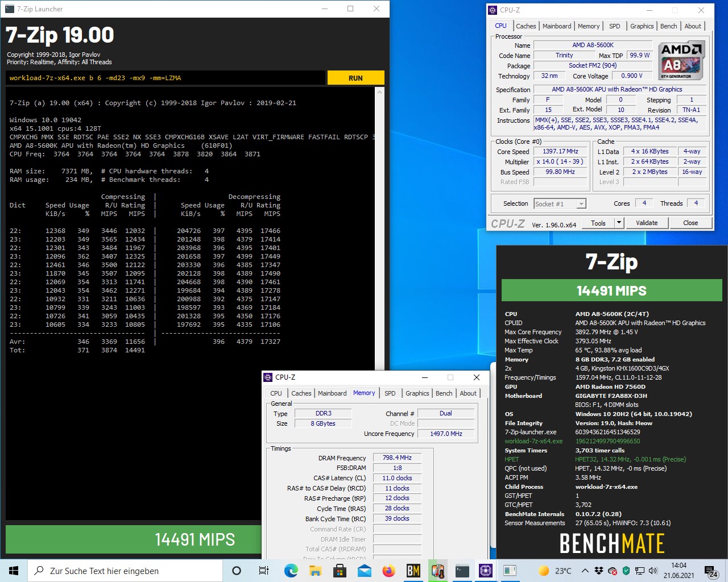728x582 pixels.
Task: Select the Mainboard tab in lower CPU-Z window
Action: tap(332, 393)
